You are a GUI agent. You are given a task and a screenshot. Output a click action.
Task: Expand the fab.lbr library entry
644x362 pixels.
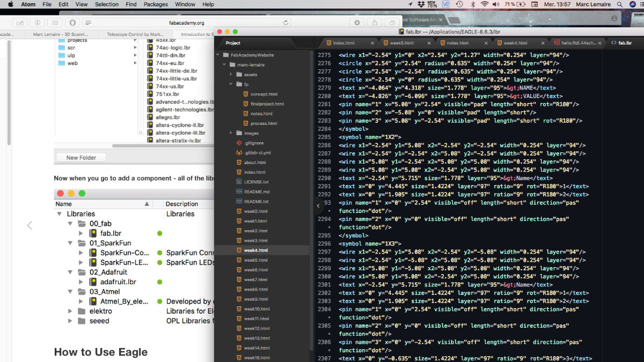pyautogui.click(x=81, y=233)
